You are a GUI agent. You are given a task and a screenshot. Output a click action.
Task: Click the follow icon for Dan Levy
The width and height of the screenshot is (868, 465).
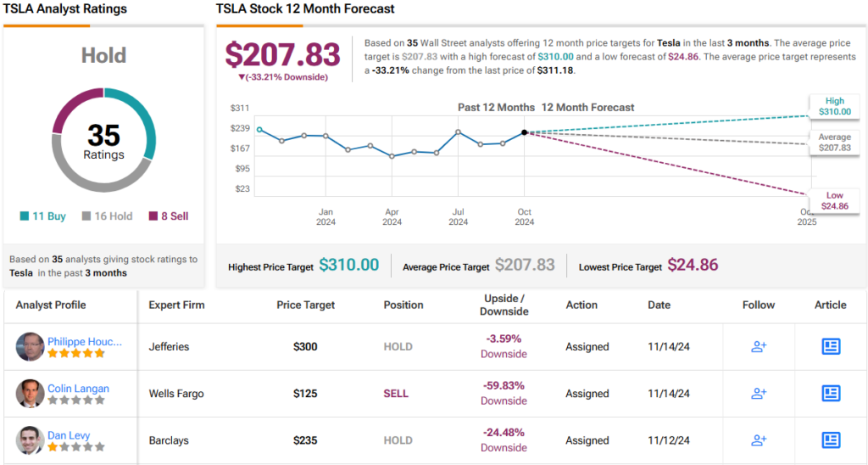(x=759, y=440)
